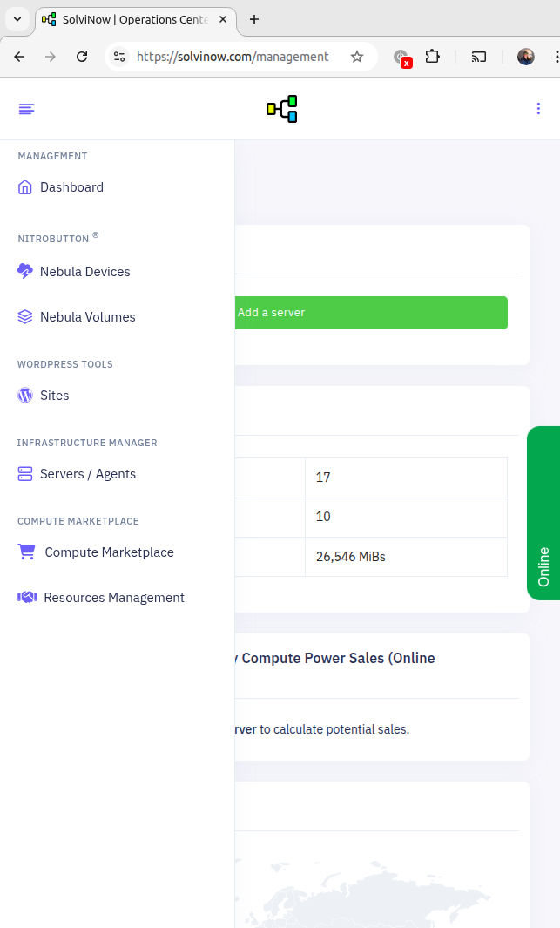This screenshot has width=560, height=928.
Task: Toggle the bookmark star in the address bar
Action: tap(357, 56)
